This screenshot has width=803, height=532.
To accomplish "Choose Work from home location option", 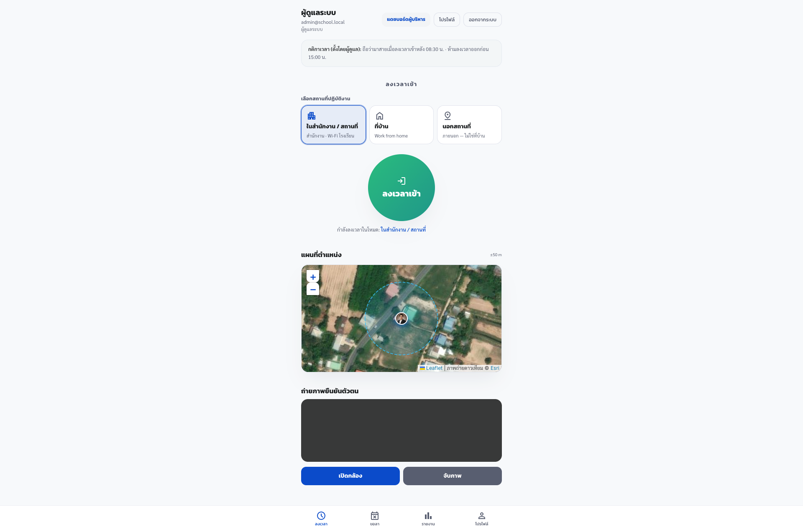I will click(x=401, y=125).
